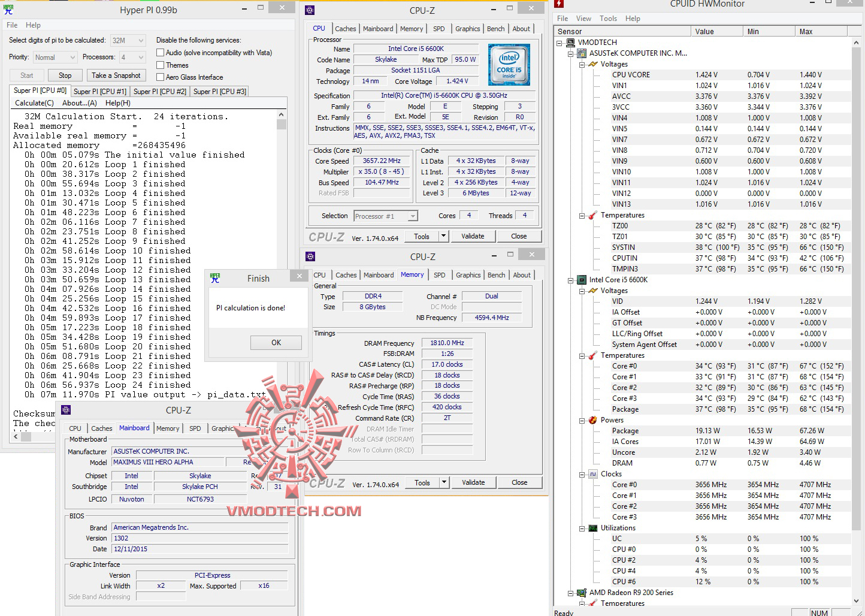Collapse the Intel Core i5 6600K node
The width and height of the screenshot is (865, 616).
pyautogui.click(x=571, y=280)
